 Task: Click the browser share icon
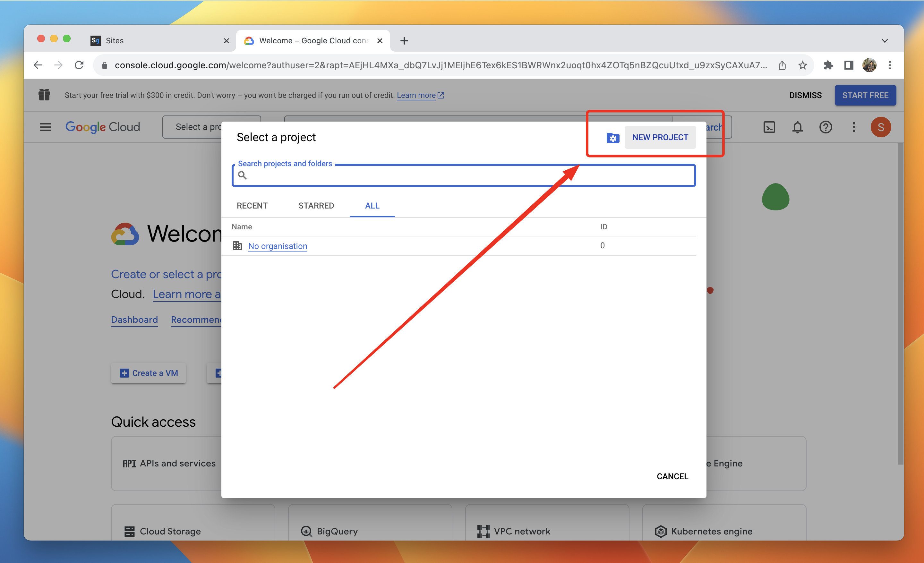coord(782,65)
